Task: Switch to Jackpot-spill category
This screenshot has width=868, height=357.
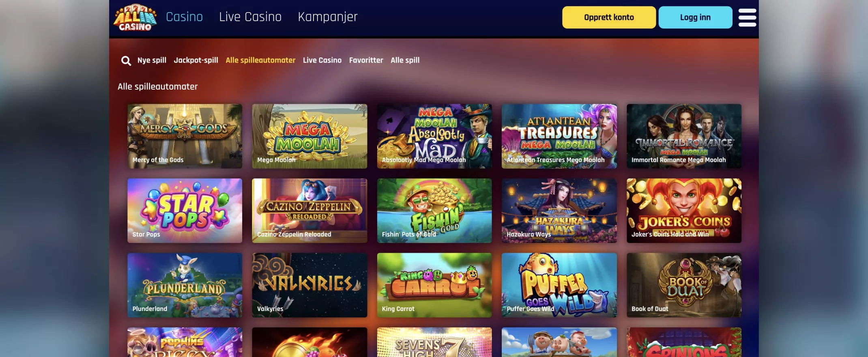Action: coord(196,60)
